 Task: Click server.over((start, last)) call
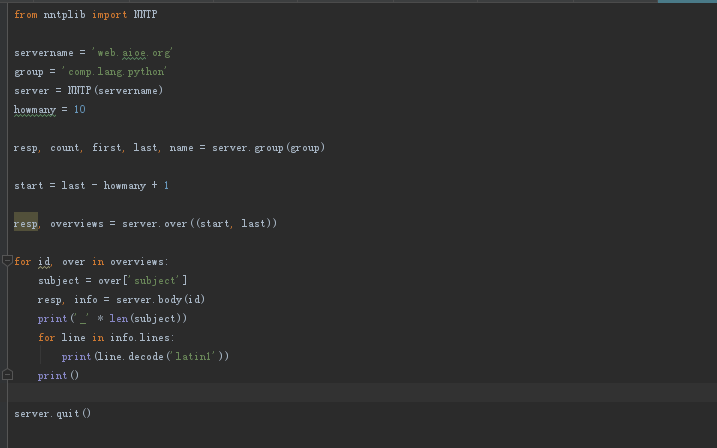(x=199, y=224)
